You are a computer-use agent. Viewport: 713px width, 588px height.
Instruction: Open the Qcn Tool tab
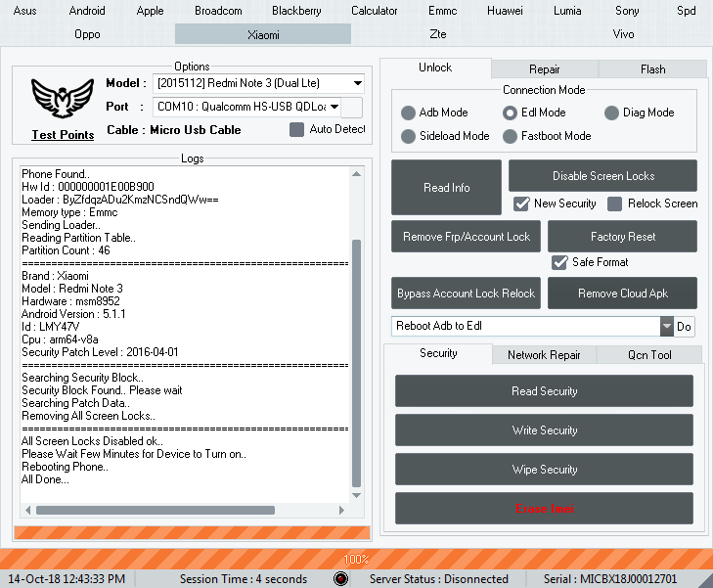649,355
